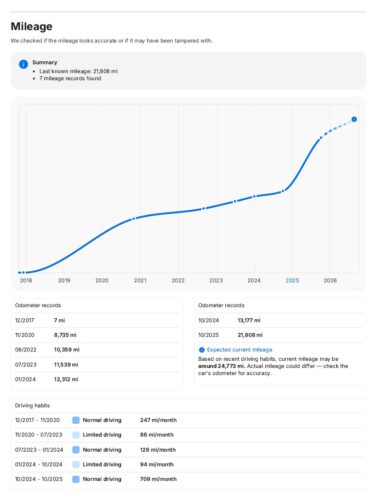The image size is (377, 500).
Task: Select the 07/2023 data point on the graph
Action: tap(235, 201)
